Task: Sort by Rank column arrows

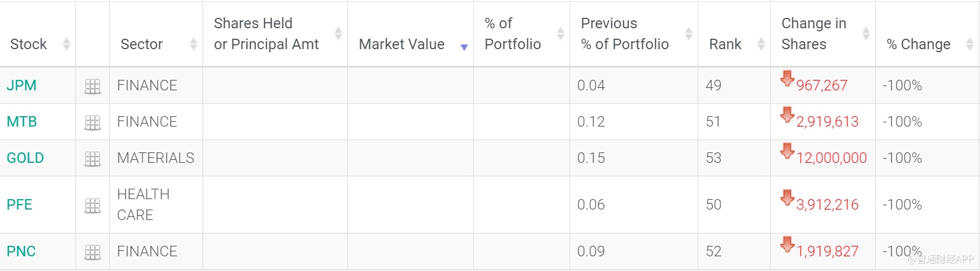Action: coord(761,44)
